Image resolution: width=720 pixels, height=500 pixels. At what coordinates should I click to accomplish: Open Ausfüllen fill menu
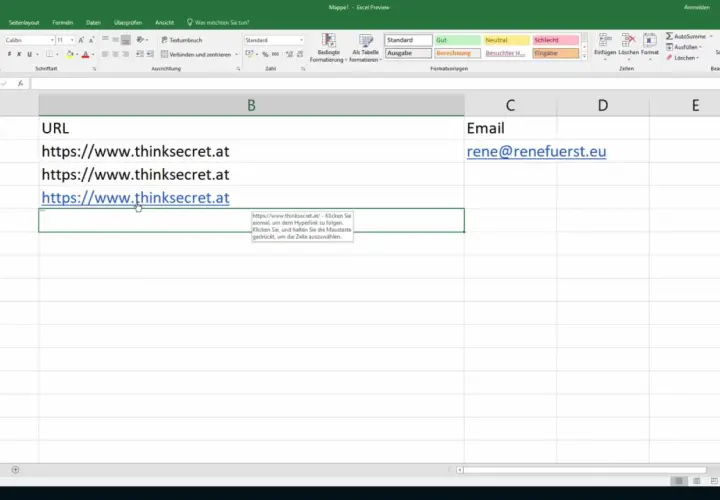tap(684, 47)
